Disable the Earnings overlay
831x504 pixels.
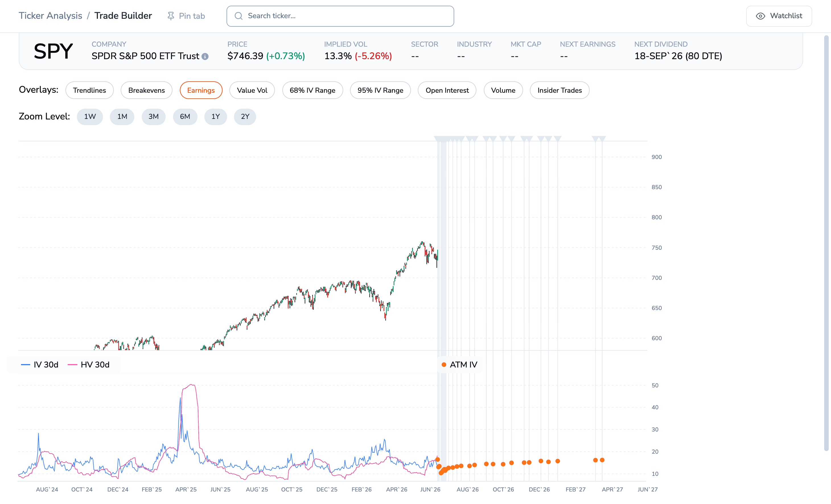(x=201, y=90)
